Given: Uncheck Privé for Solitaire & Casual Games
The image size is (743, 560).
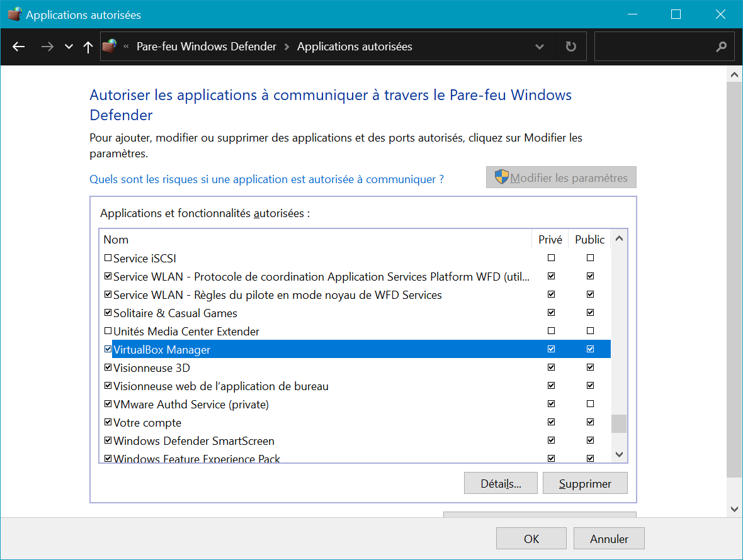Looking at the screenshot, I should [551, 313].
